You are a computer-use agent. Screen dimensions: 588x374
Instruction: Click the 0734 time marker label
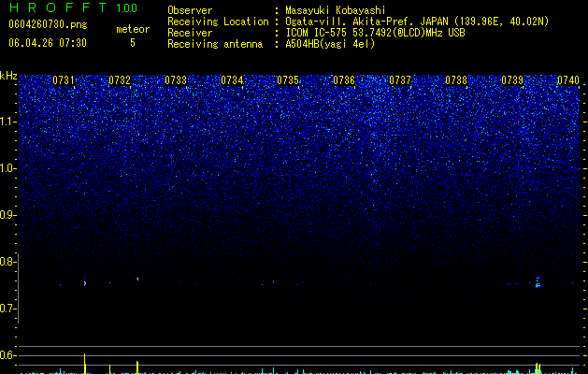tap(232, 80)
